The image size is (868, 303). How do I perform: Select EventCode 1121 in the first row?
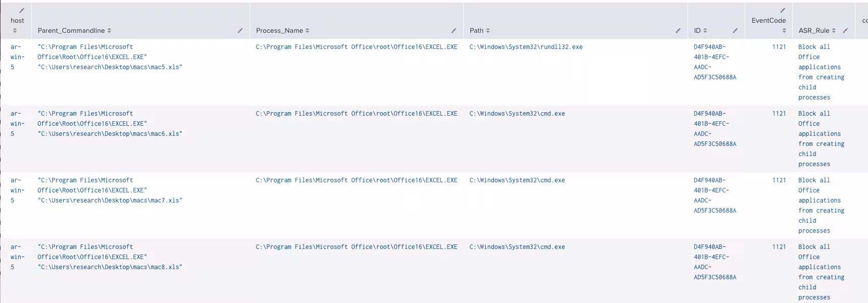[x=779, y=47]
